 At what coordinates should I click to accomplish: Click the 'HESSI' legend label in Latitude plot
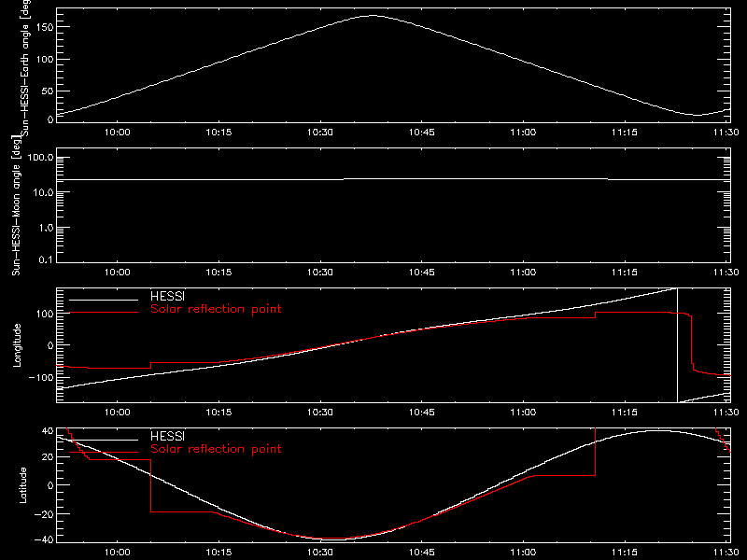point(167,436)
